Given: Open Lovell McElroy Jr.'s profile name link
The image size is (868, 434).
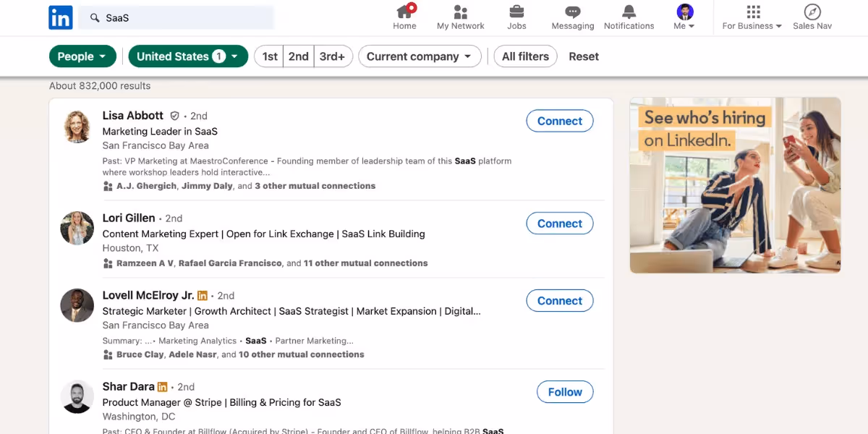Looking at the screenshot, I should pos(148,295).
